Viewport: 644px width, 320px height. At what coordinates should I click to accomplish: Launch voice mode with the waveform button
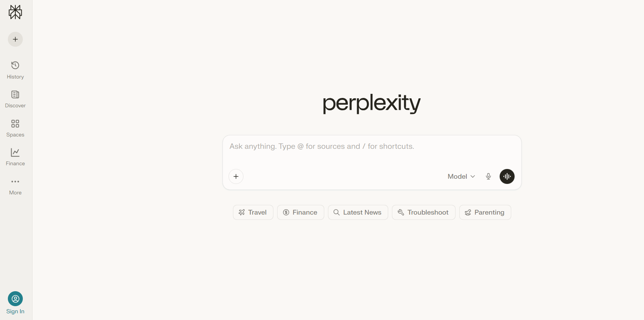pos(507,176)
